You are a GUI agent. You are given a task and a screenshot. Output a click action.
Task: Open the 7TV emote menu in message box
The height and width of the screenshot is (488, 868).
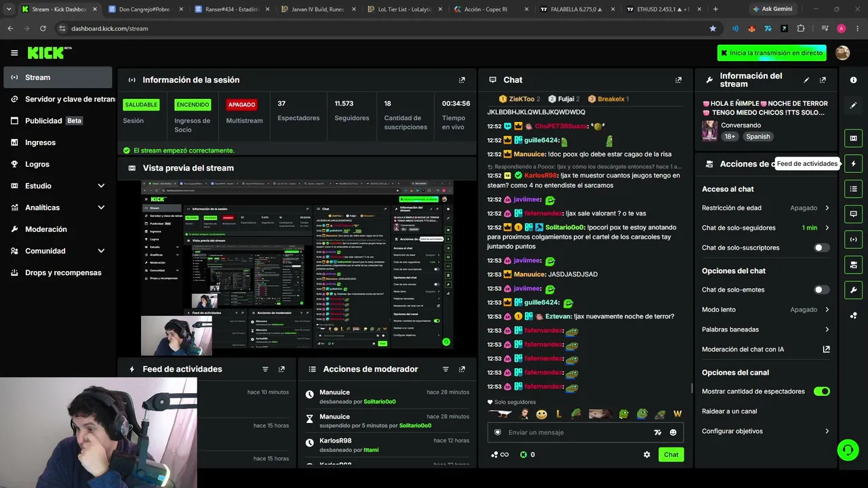point(657,432)
